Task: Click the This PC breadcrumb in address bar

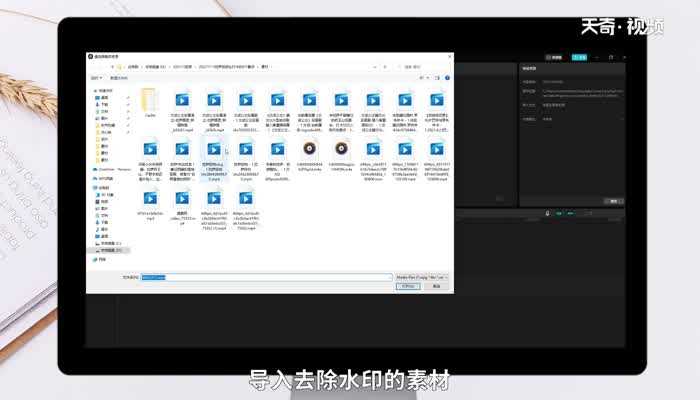Action: 133,67
